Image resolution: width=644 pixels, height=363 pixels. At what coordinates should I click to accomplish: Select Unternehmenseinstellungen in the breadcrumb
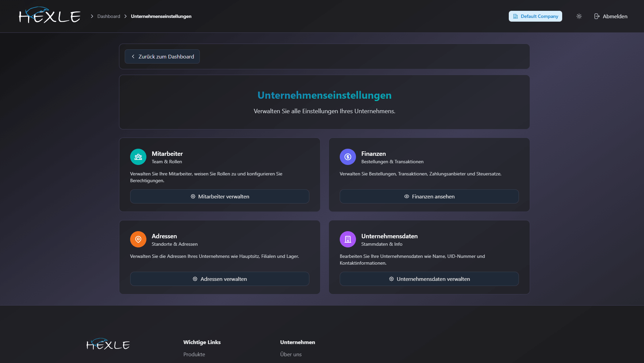pyautogui.click(x=161, y=16)
